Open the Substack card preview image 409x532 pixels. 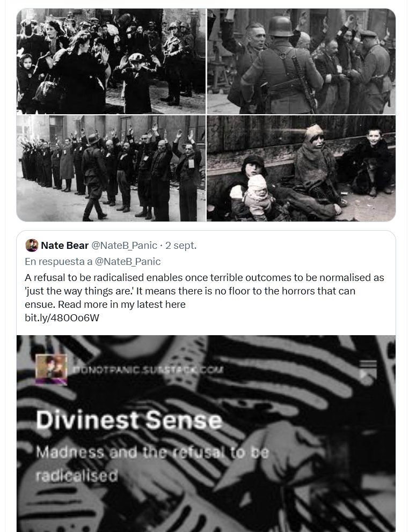(x=206, y=434)
